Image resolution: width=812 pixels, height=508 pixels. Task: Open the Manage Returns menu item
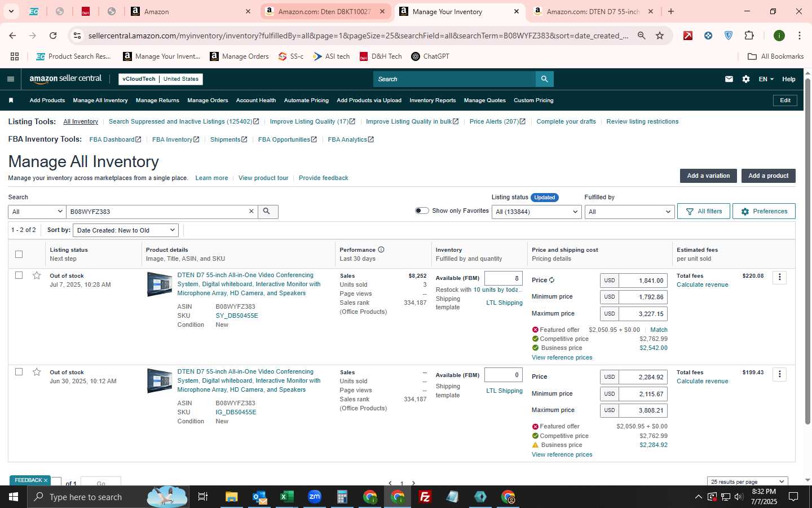[157, 100]
